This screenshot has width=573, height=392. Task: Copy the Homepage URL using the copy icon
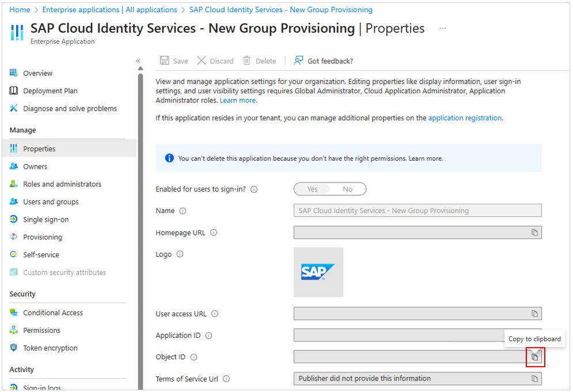tap(534, 233)
